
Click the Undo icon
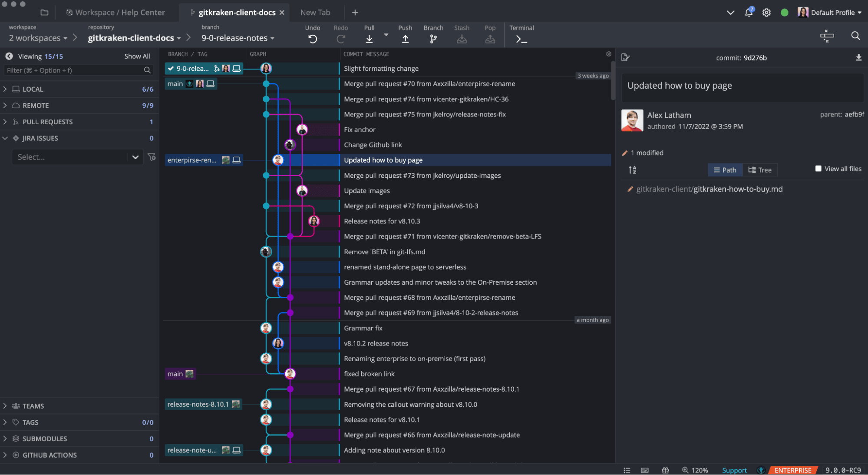pyautogui.click(x=312, y=38)
